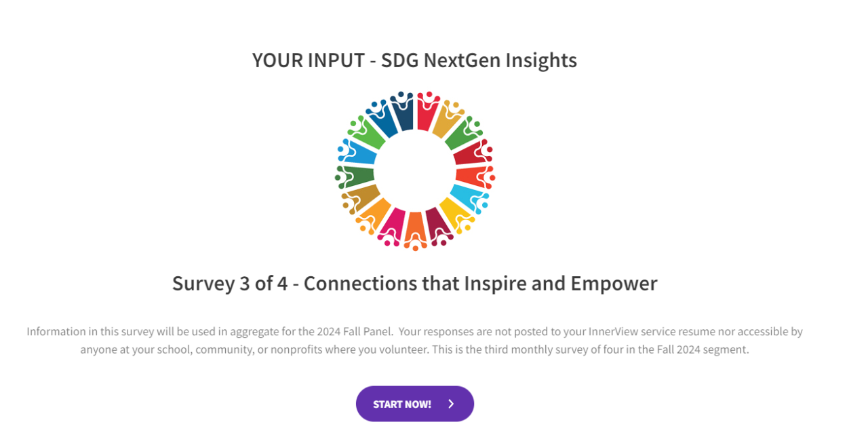Select the magenta pink wheel segment

(x=393, y=223)
